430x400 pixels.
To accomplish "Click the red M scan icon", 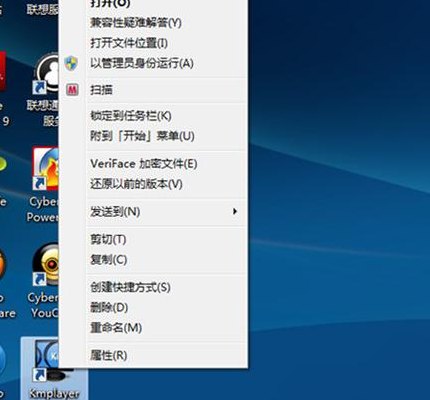I will [72, 90].
